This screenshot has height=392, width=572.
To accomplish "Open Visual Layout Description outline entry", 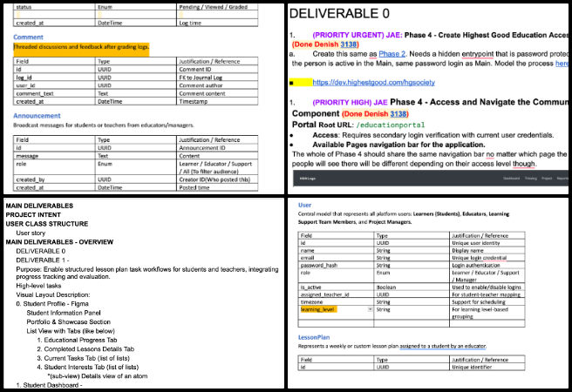I will tap(53, 294).
